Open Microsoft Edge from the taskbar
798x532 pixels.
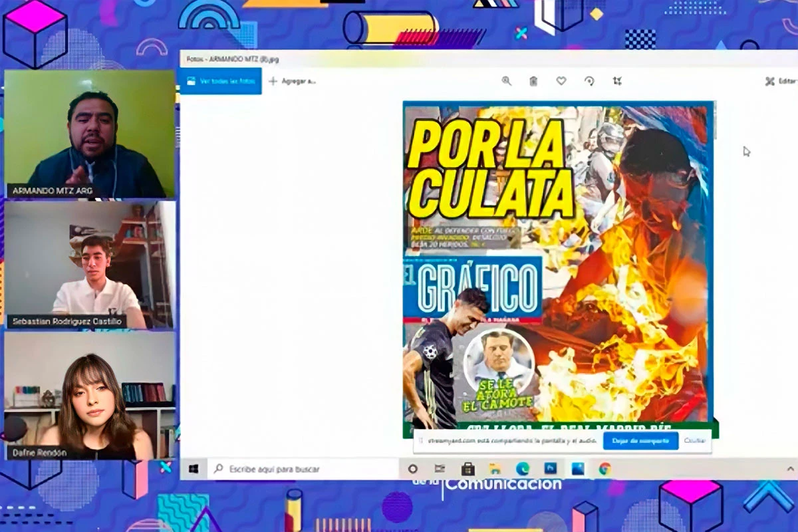point(523,469)
